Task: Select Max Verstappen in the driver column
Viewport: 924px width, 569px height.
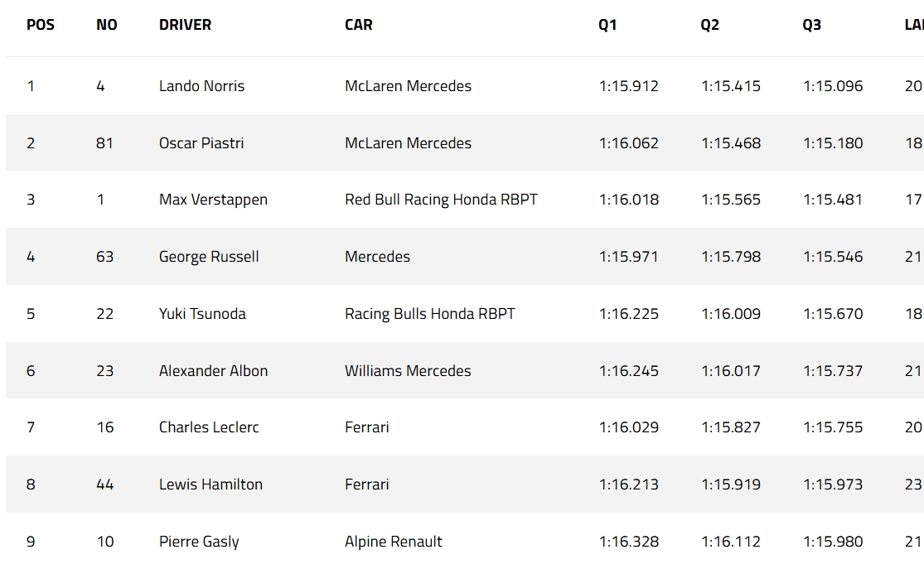Action: coord(213,200)
